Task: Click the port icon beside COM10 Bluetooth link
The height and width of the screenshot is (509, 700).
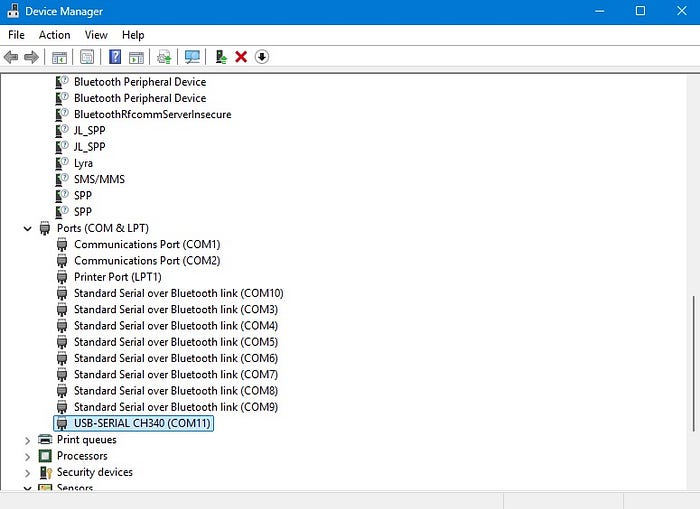Action: point(62,293)
